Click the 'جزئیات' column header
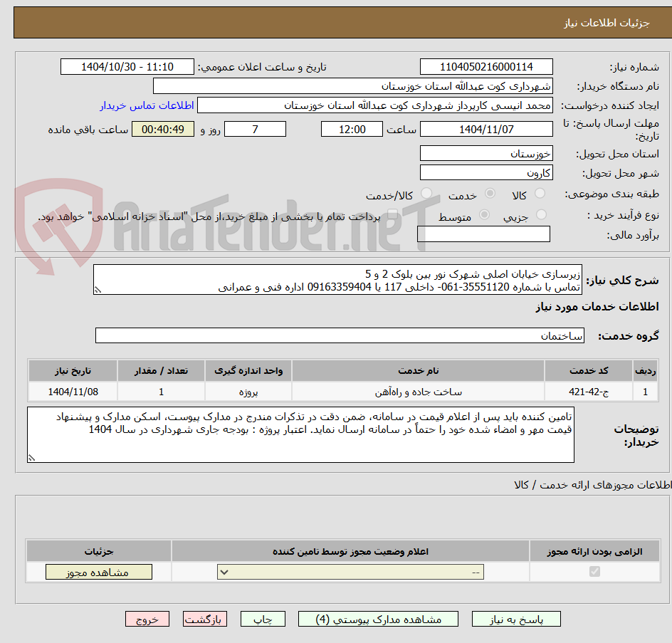672x643 pixels. coord(98,551)
